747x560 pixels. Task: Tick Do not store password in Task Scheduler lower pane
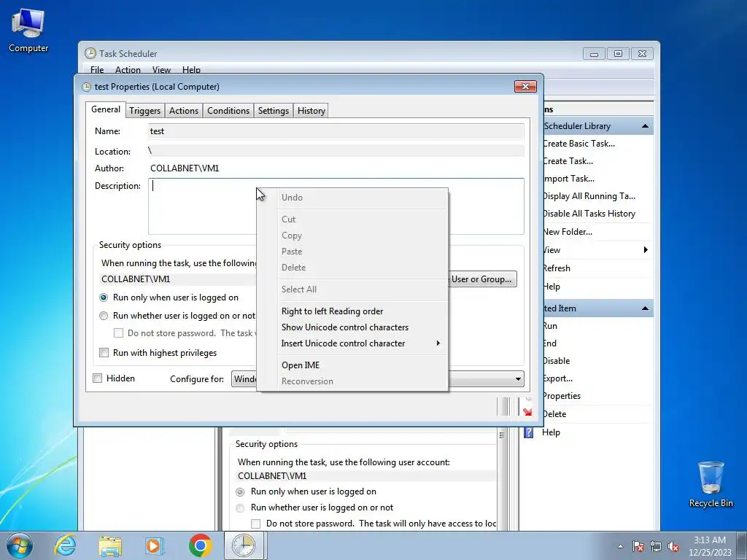click(256, 524)
